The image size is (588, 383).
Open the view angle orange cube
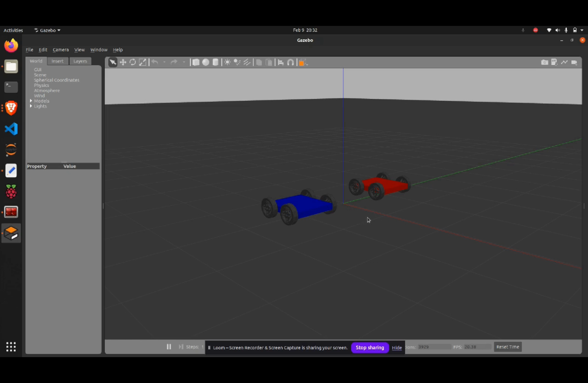303,62
